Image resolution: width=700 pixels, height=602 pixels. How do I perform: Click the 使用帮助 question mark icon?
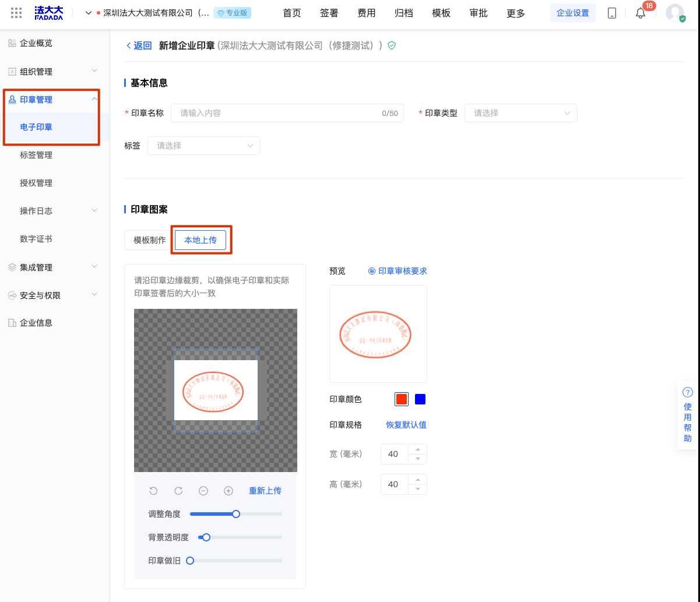pos(688,392)
